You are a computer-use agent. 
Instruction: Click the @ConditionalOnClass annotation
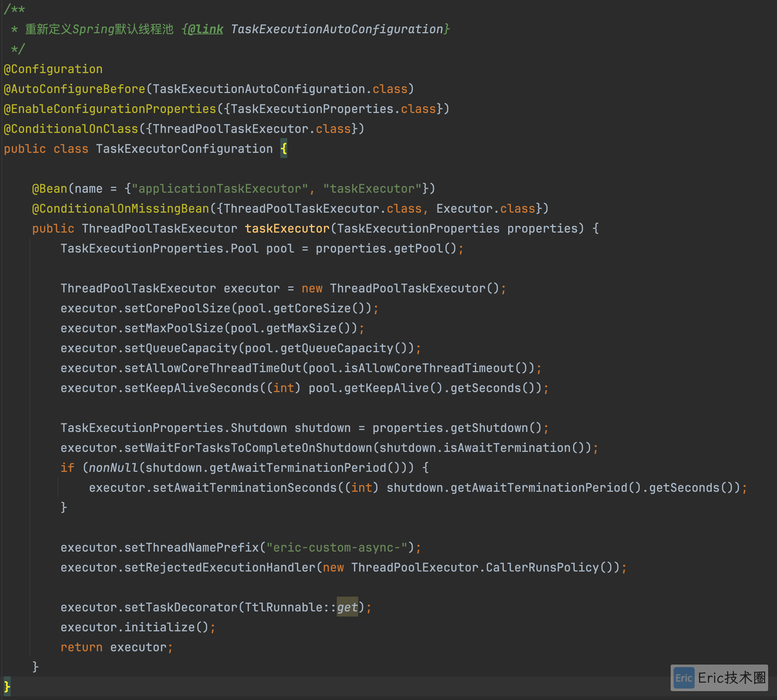(71, 129)
